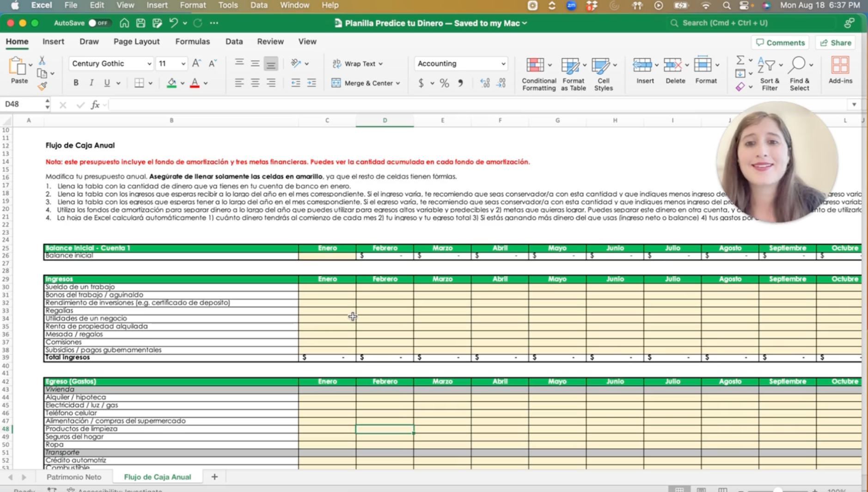Click the Percent Style icon
The height and width of the screenshot is (492, 868).
tap(444, 83)
